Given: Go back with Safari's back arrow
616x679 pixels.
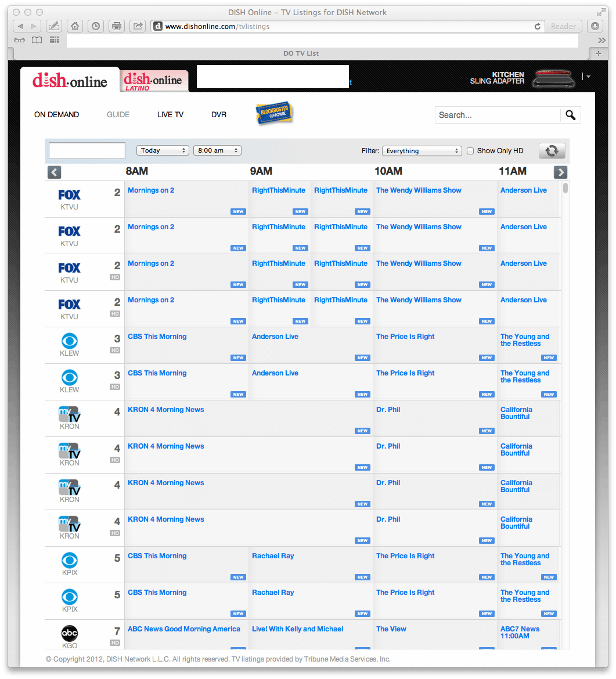Looking at the screenshot, I should 20,27.
